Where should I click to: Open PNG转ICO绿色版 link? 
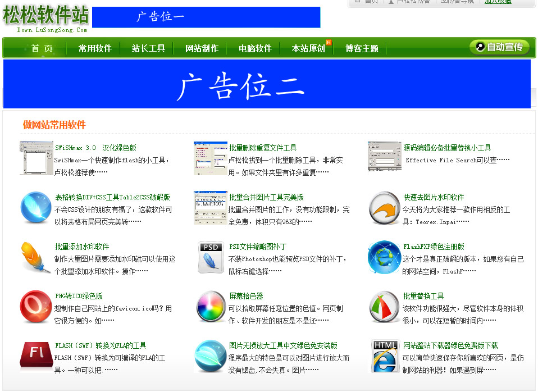point(79,296)
